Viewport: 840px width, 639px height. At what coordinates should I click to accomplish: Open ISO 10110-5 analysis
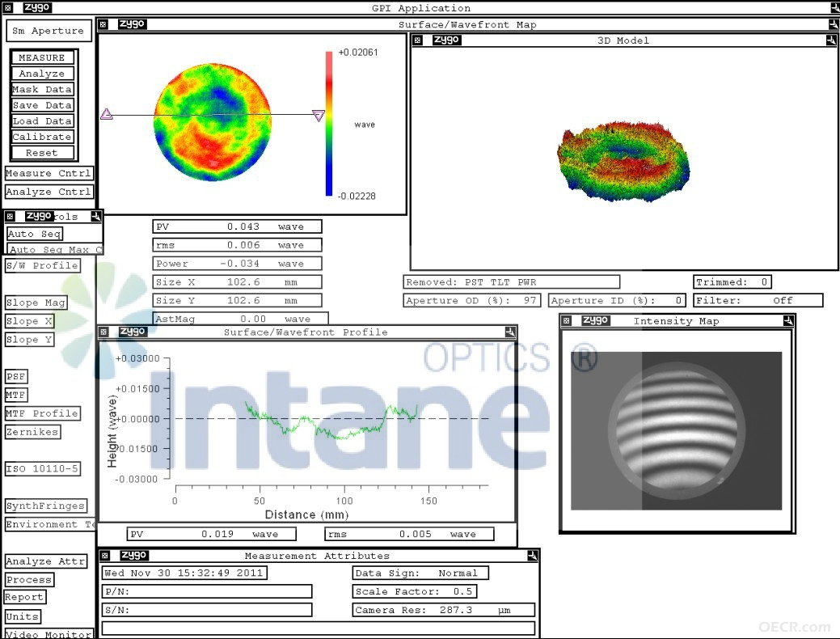pyautogui.click(x=42, y=468)
